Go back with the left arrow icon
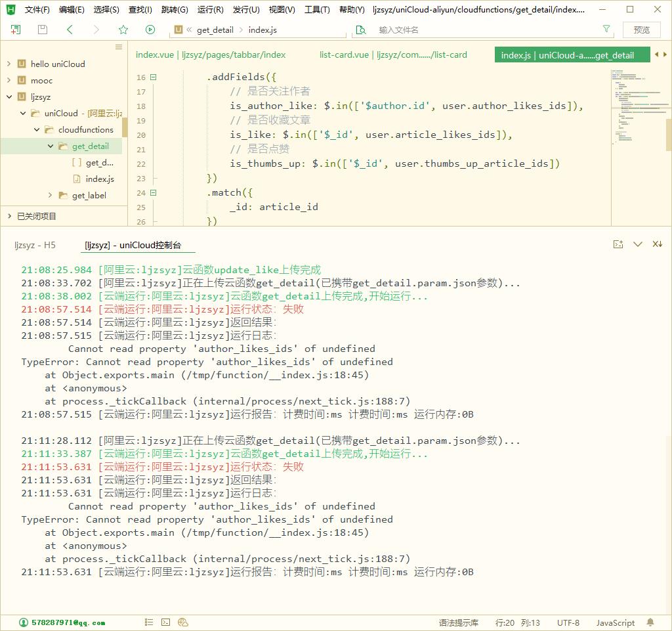 click(70, 30)
